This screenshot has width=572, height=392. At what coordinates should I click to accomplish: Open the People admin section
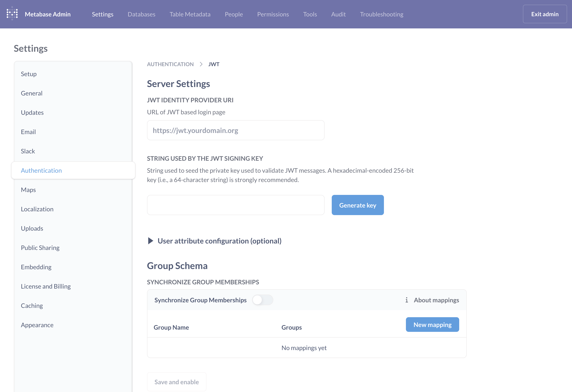pos(234,14)
